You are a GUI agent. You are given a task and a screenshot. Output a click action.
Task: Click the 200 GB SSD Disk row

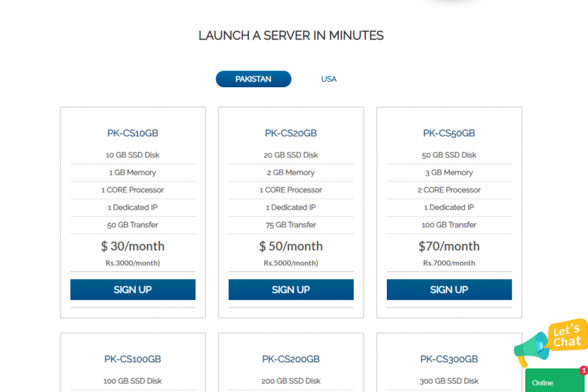point(291,381)
